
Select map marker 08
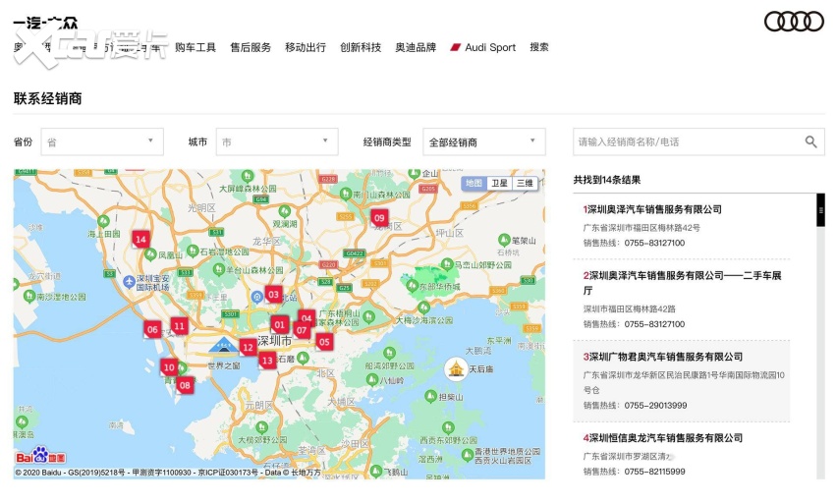(x=185, y=385)
